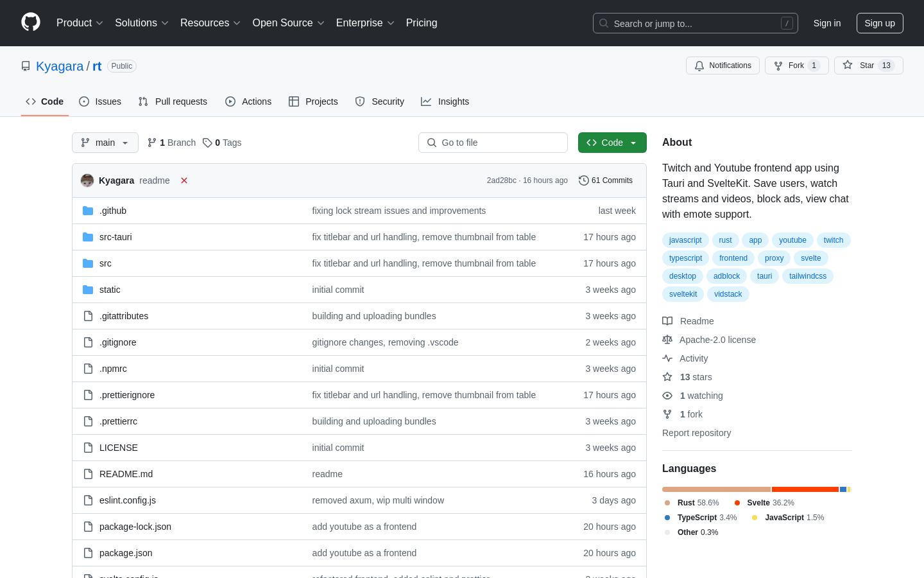Screen dimensions: 924x578
Task: Switch to the Actions tab
Action: click(x=248, y=101)
